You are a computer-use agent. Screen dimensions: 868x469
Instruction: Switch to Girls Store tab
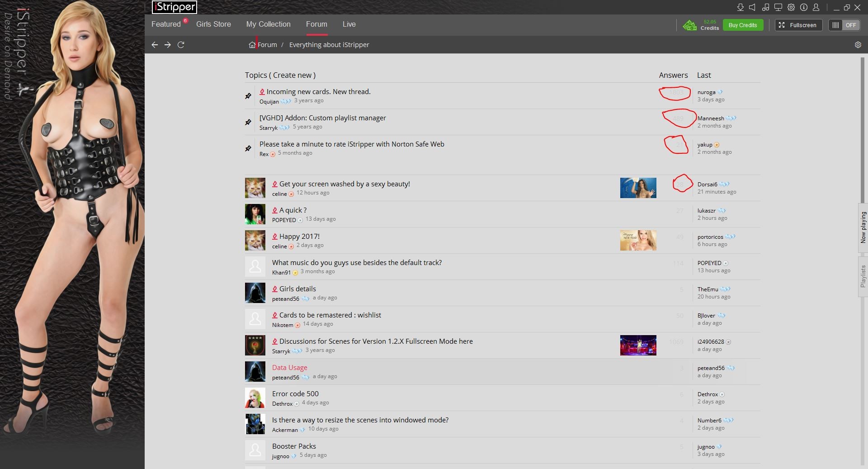coord(213,24)
